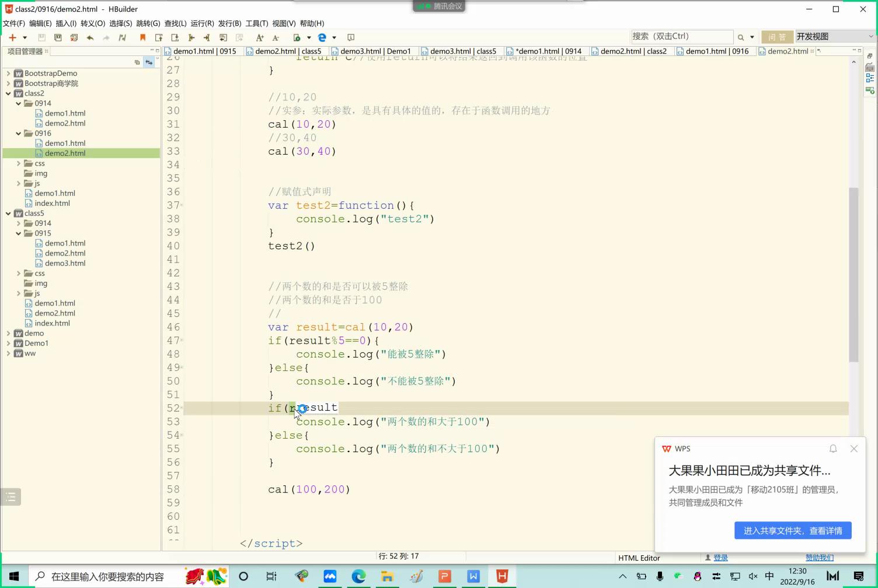878x588 pixels.
Task: Click the 行: 52 列: 17 status text
Action: [399, 556]
